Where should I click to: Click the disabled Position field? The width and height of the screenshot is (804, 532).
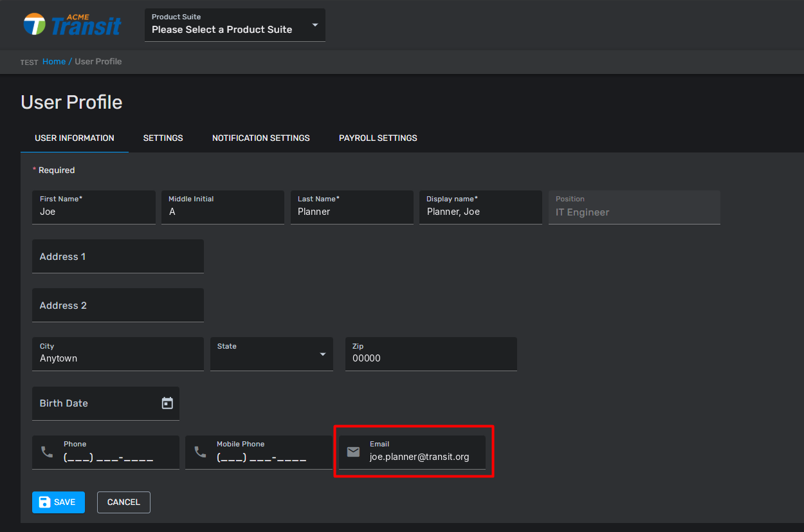[634, 207]
